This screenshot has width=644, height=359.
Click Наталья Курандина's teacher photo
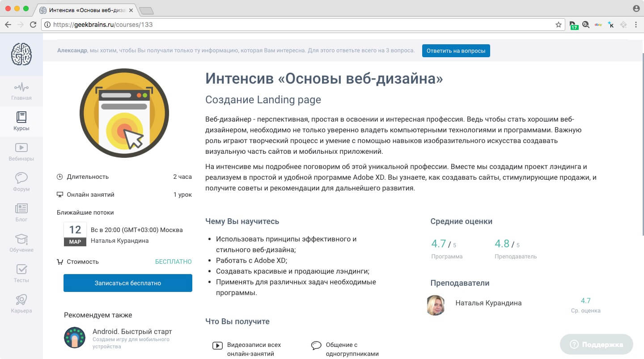[436, 305]
